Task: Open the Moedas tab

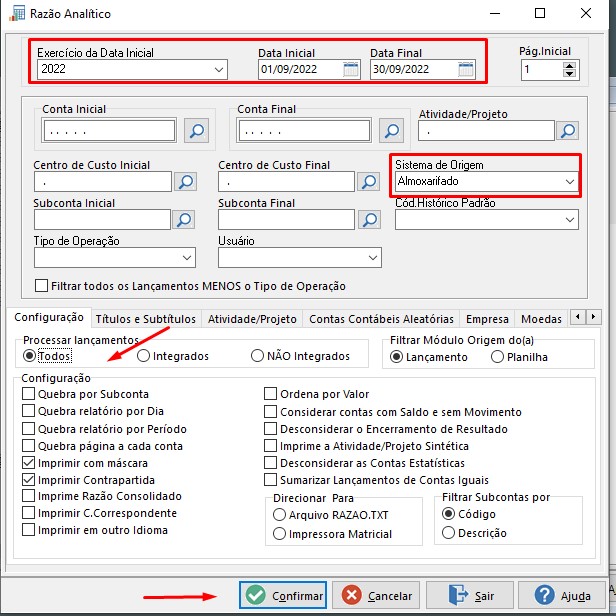Action: click(x=541, y=319)
